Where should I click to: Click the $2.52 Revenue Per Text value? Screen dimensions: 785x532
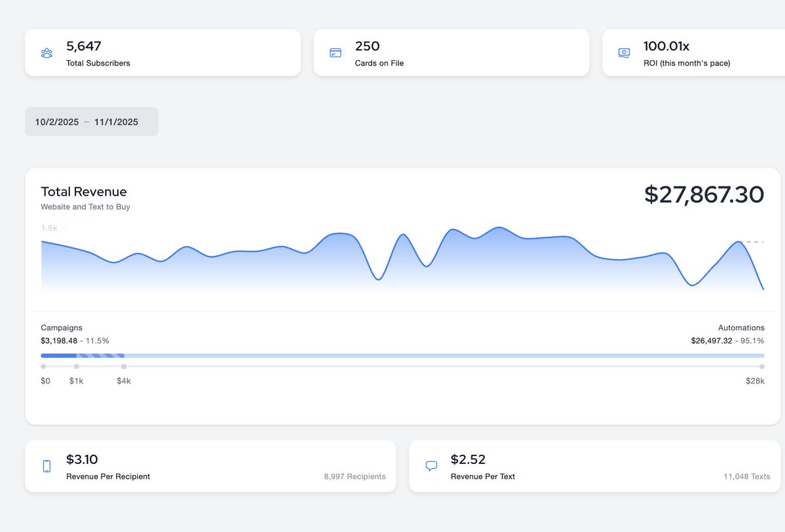click(x=468, y=459)
